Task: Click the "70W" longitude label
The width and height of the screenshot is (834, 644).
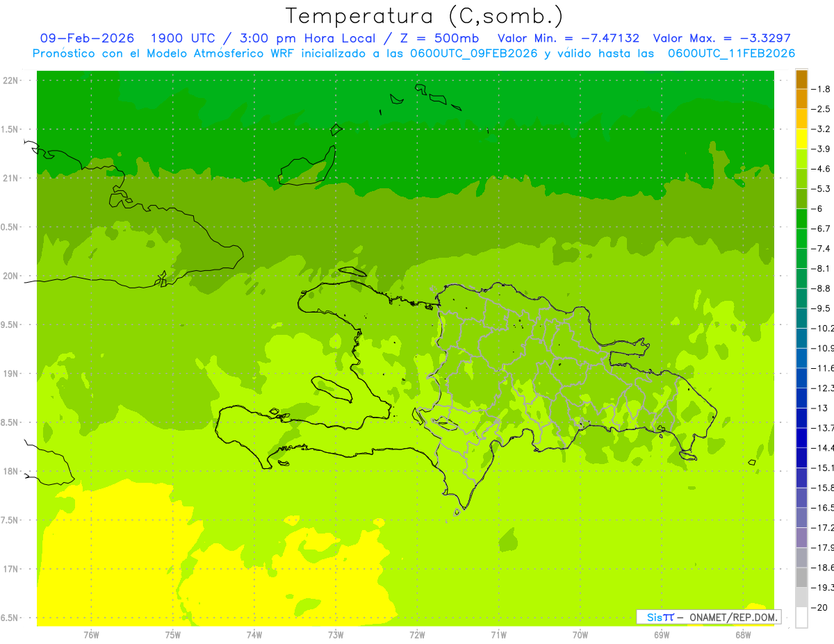Action: (580, 634)
